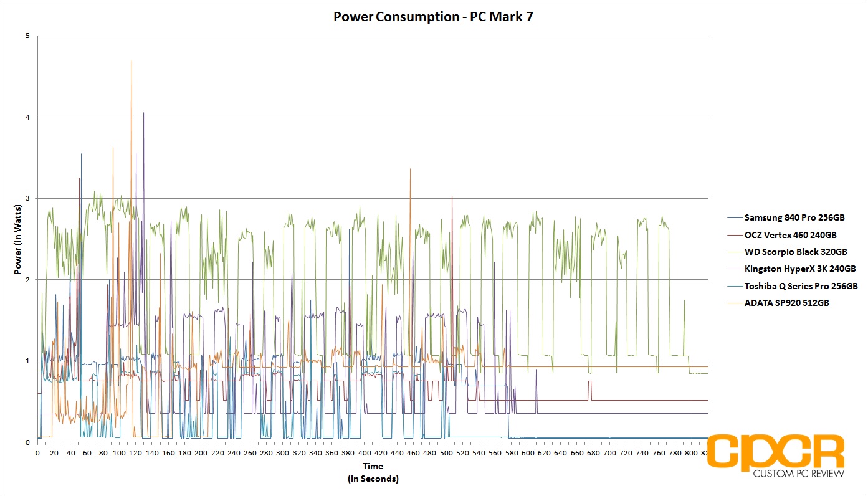Click the y-axis value 4

pyautogui.click(x=27, y=117)
